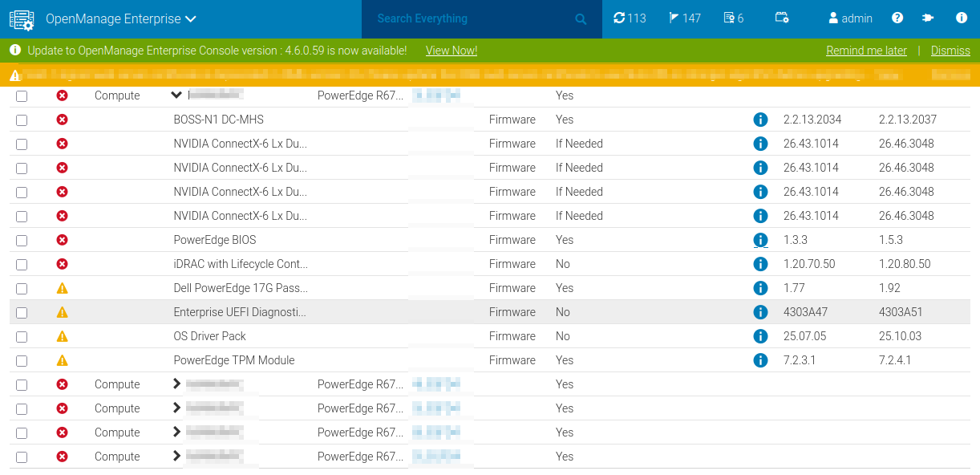Viewport: 980px width, 475px height.
Task: Open the admin user menu
Action: [850, 18]
